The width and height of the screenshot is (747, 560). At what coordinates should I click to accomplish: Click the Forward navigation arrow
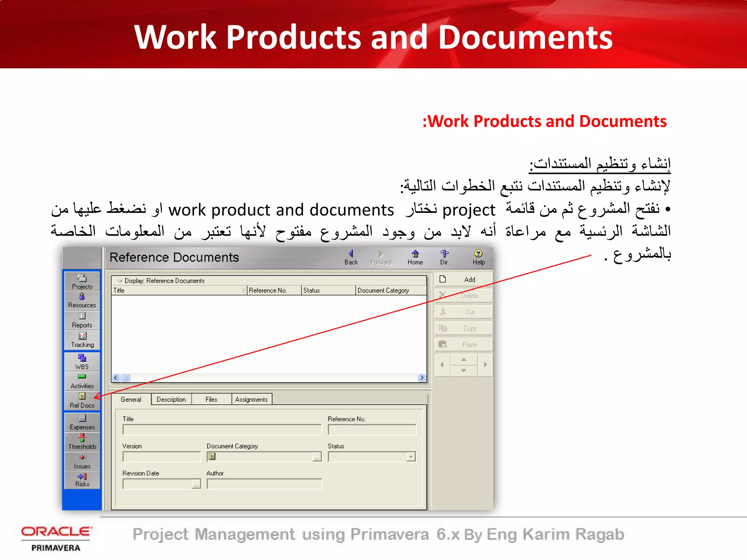point(381,257)
